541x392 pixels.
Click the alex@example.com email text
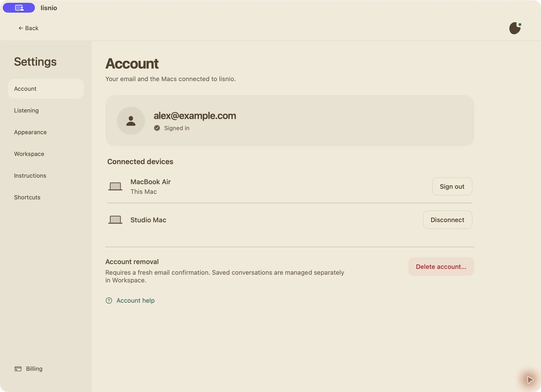pyautogui.click(x=195, y=116)
